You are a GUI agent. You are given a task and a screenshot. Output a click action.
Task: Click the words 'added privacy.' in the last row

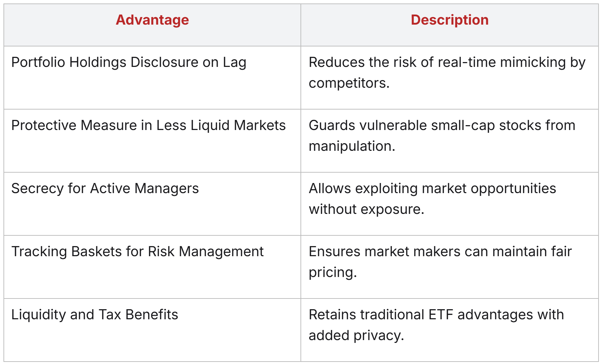356,336
